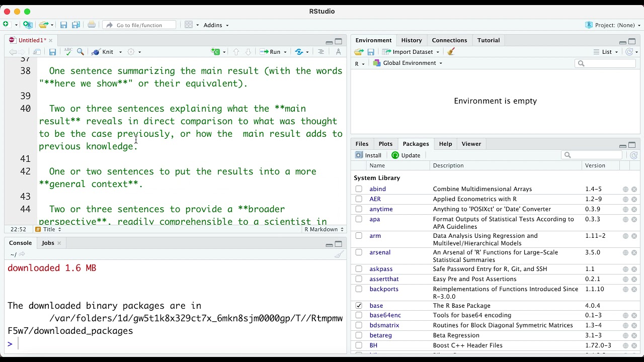The image size is (644, 362).
Task: Load workspace folder icon in Environment pane
Action: [359, 52]
